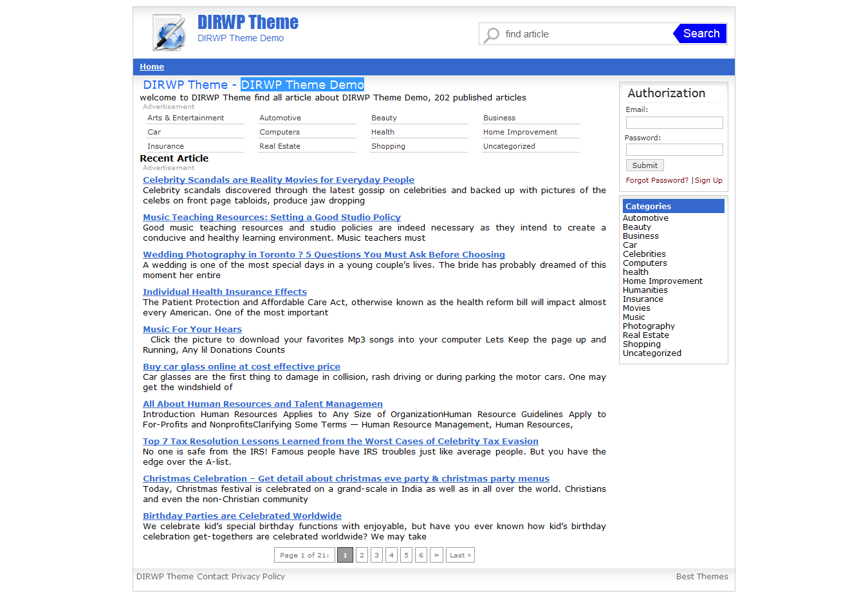This screenshot has height=598, width=868.
Task: Jump to Last » page
Action: [460, 555]
